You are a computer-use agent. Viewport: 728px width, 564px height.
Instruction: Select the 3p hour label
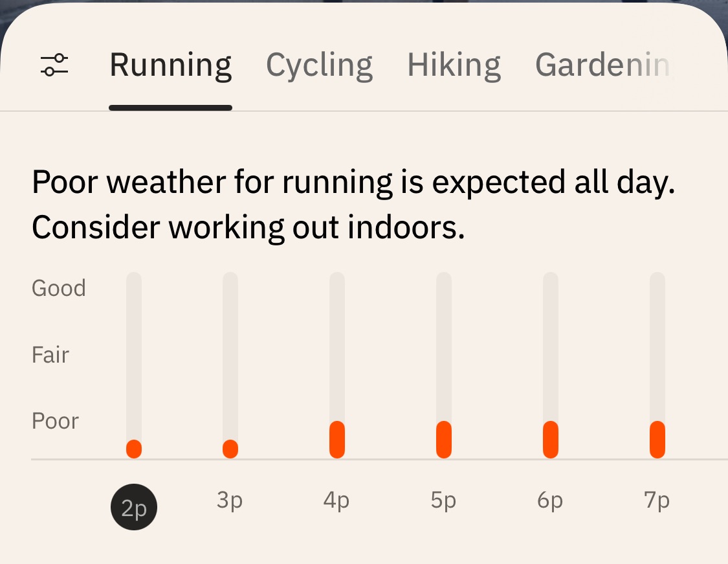[230, 501]
